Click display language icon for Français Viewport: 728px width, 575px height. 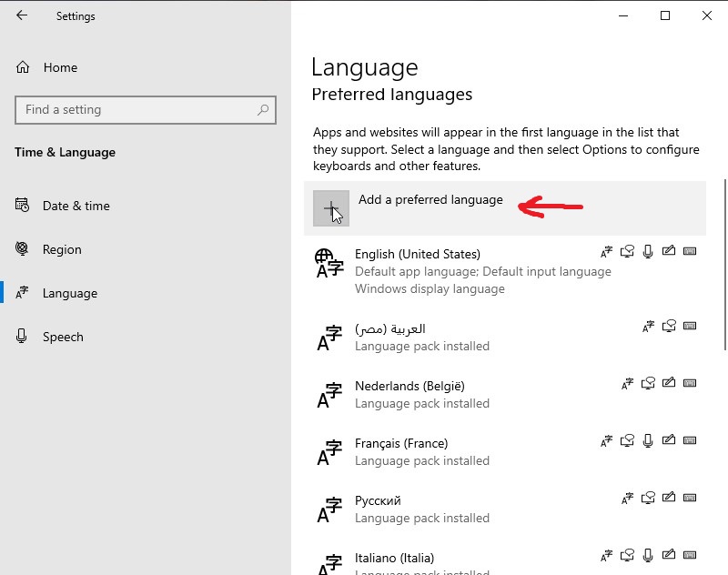(606, 441)
